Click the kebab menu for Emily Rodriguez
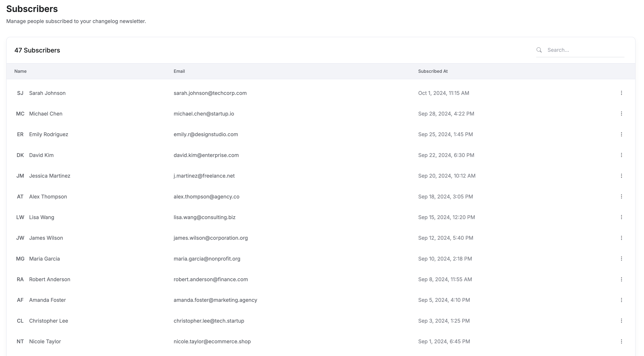 click(x=621, y=135)
